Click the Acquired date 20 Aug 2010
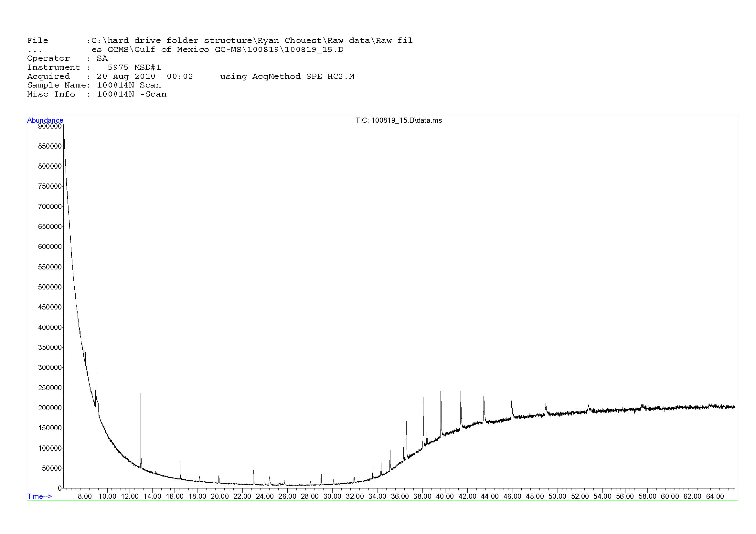This screenshot has width=756, height=534. coord(126,76)
